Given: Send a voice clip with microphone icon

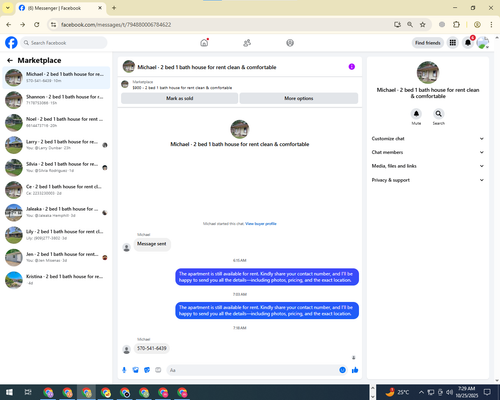Looking at the screenshot, I should point(124,370).
